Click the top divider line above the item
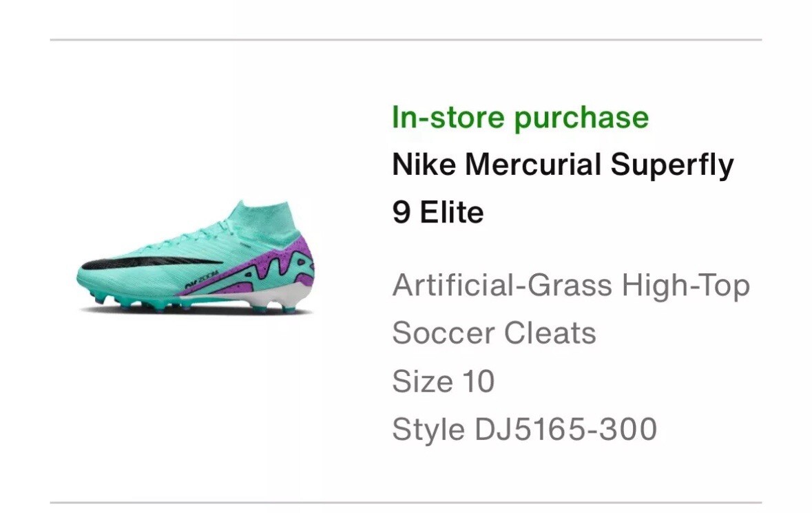The height and width of the screenshot is (513, 812). 406,39
